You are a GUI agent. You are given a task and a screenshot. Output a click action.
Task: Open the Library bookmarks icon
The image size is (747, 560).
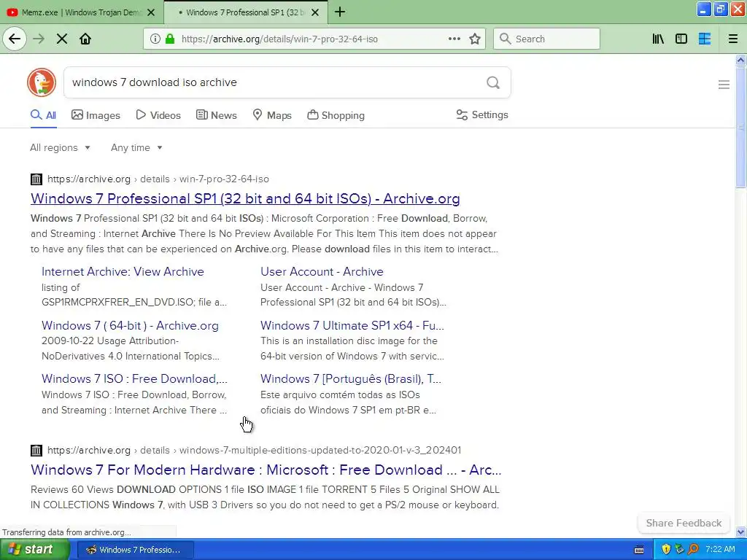[658, 39]
